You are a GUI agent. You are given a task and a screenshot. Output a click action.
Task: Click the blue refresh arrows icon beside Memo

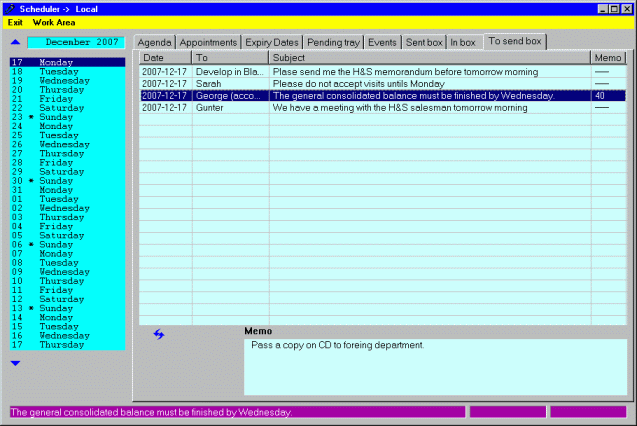coord(158,334)
